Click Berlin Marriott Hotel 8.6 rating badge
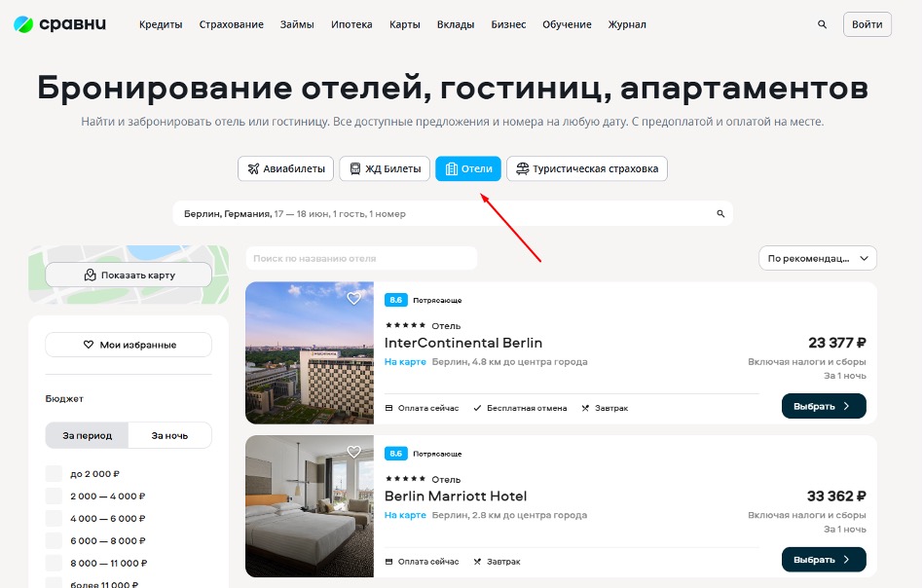Image resolution: width=923 pixels, height=588 pixels. [x=395, y=454]
